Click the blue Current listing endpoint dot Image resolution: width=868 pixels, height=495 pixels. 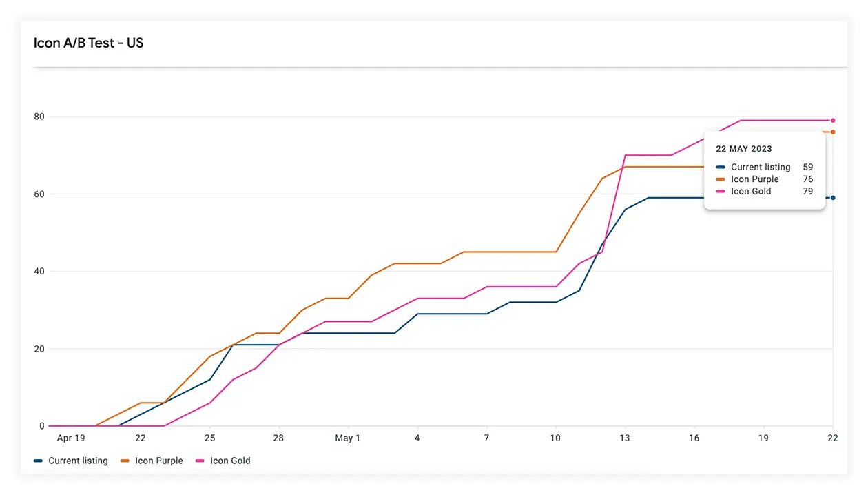833,198
